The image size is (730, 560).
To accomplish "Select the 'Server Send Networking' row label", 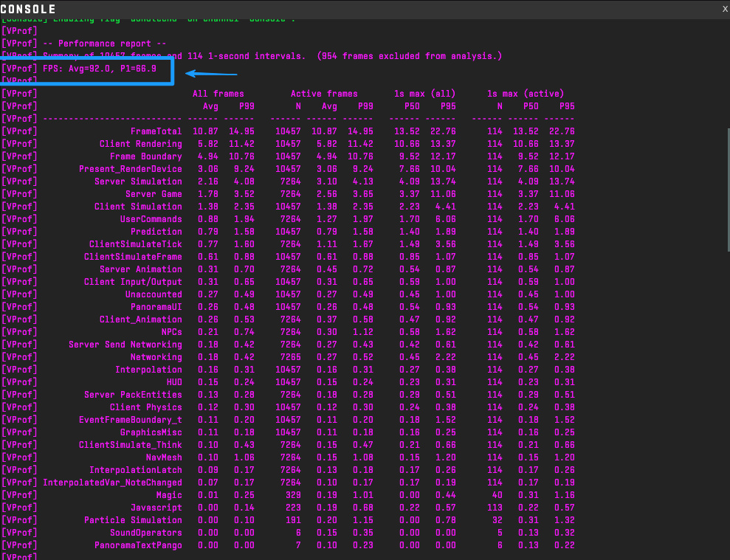I will pos(125,345).
